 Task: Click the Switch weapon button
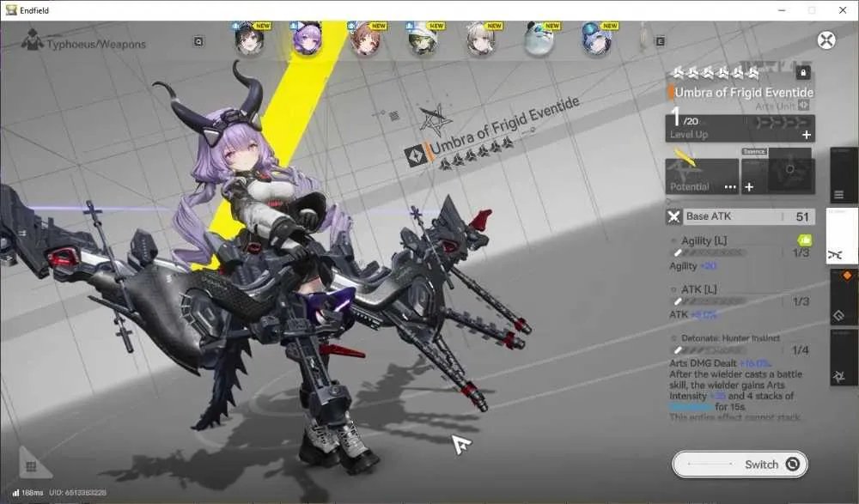point(740,465)
